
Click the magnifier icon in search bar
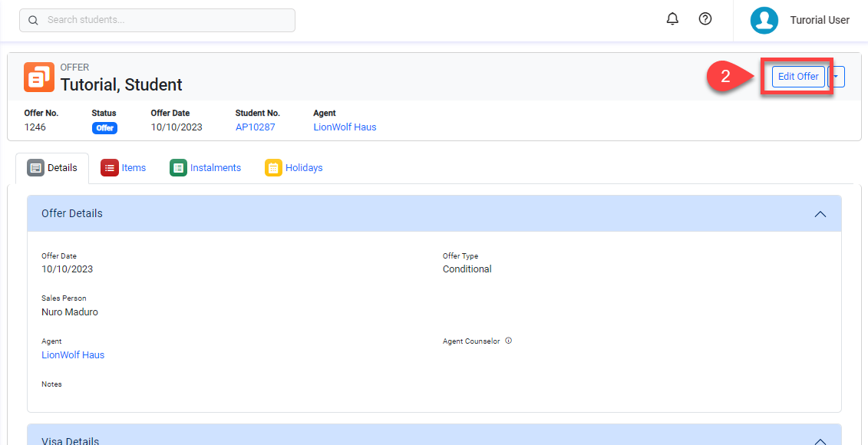pyautogui.click(x=33, y=20)
